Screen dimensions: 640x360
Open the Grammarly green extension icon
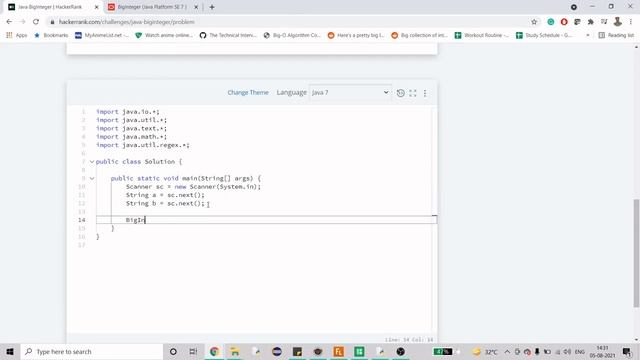(551, 22)
